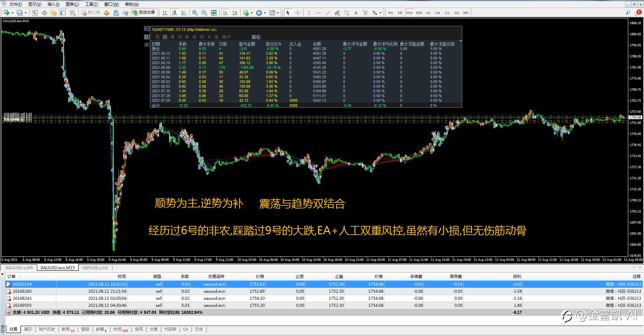Expand the templates dropdown arrow
Viewport: 644px width, 335px height.
(x=278, y=13)
